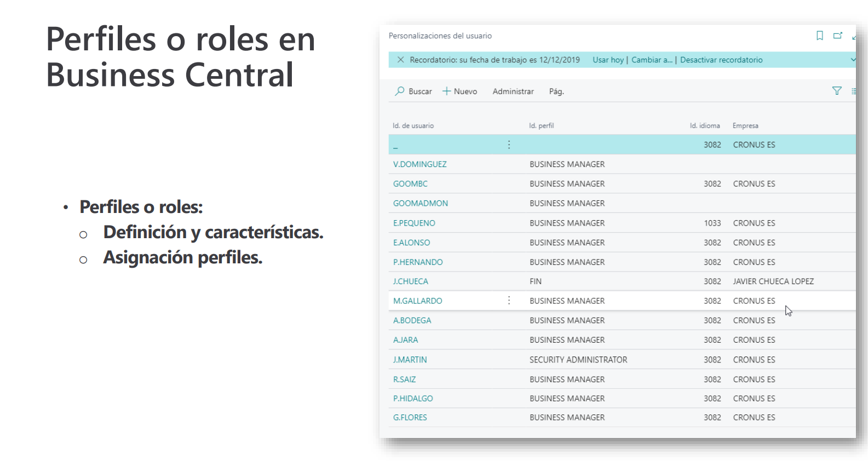This screenshot has height=461, width=868.
Task: Select CRONUS ES cell in highlighted first row
Action: pyautogui.click(x=754, y=145)
